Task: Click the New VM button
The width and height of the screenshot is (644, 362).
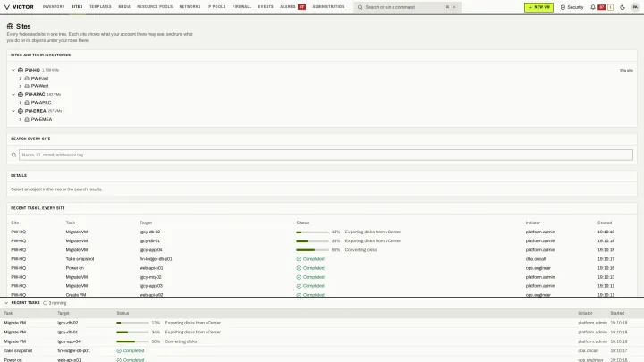Action: pos(538,7)
